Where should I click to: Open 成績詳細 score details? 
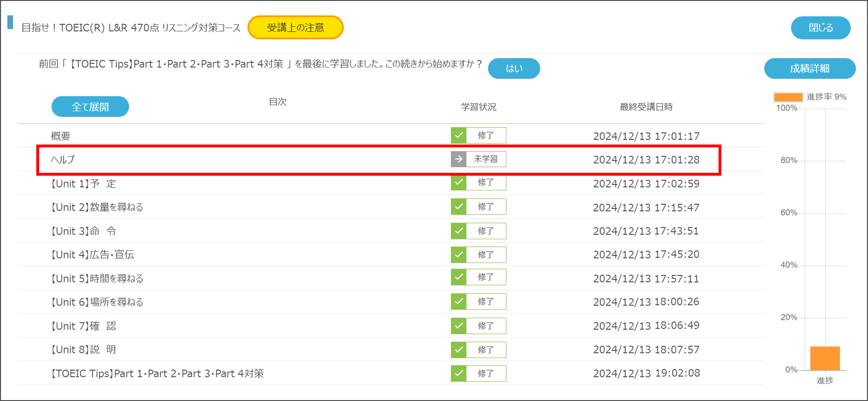pos(809,68)
